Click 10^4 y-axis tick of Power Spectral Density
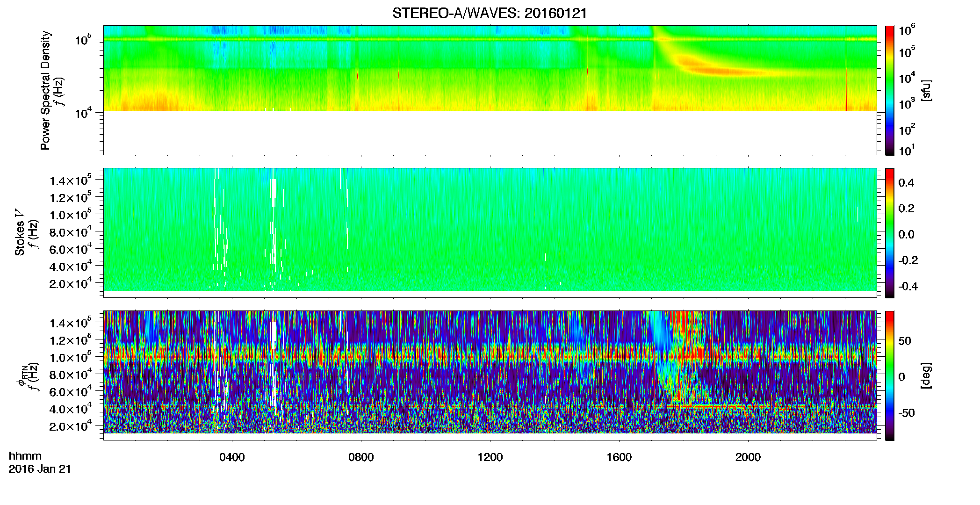Screen dimensions: 980x505 [84, 112]
